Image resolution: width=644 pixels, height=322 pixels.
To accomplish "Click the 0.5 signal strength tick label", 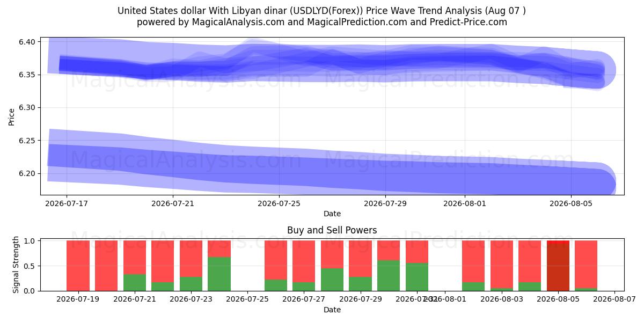I will point(30,266).
